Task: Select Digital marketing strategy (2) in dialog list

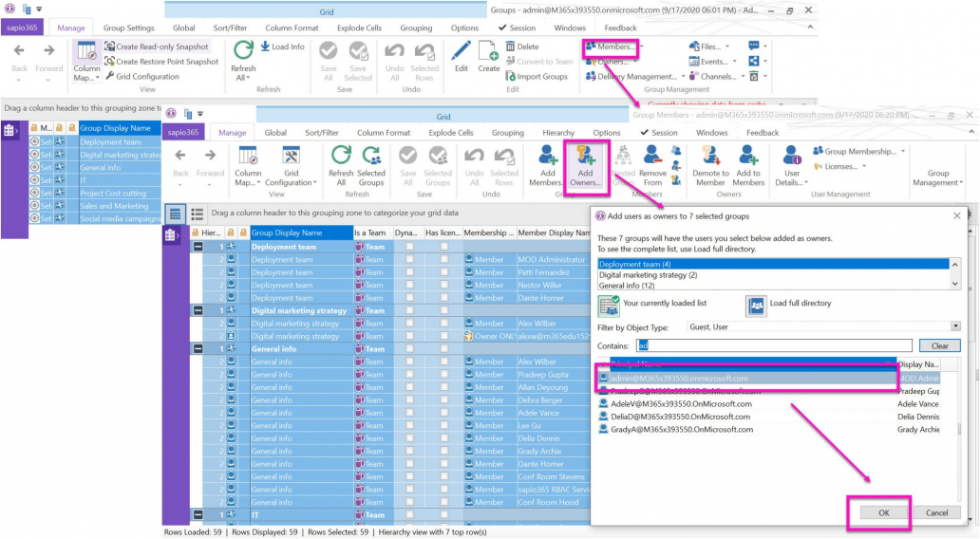Action: pyautogui.click(x=773, y=275)
